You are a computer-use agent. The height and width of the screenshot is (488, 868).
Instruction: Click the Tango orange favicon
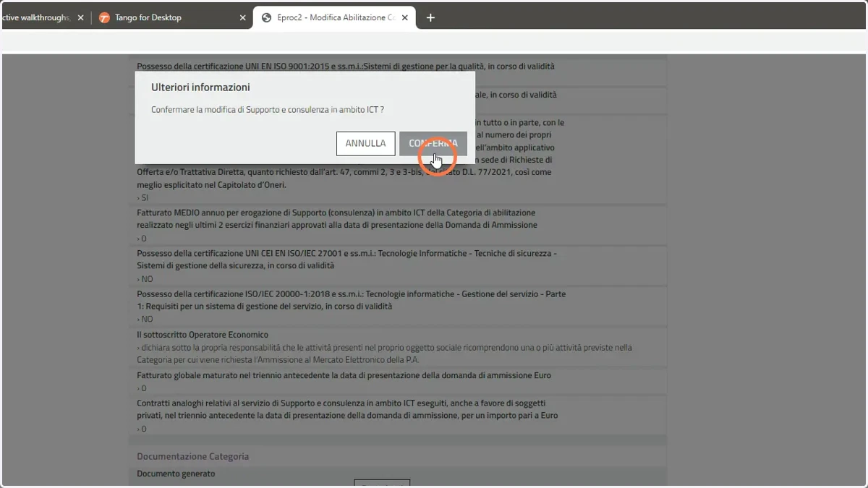point(104,17)
